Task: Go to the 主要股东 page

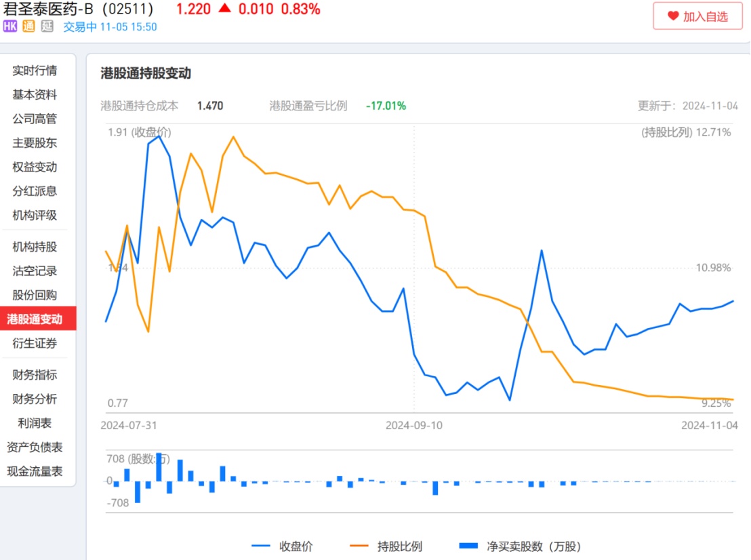Action: tap(35, 143)
